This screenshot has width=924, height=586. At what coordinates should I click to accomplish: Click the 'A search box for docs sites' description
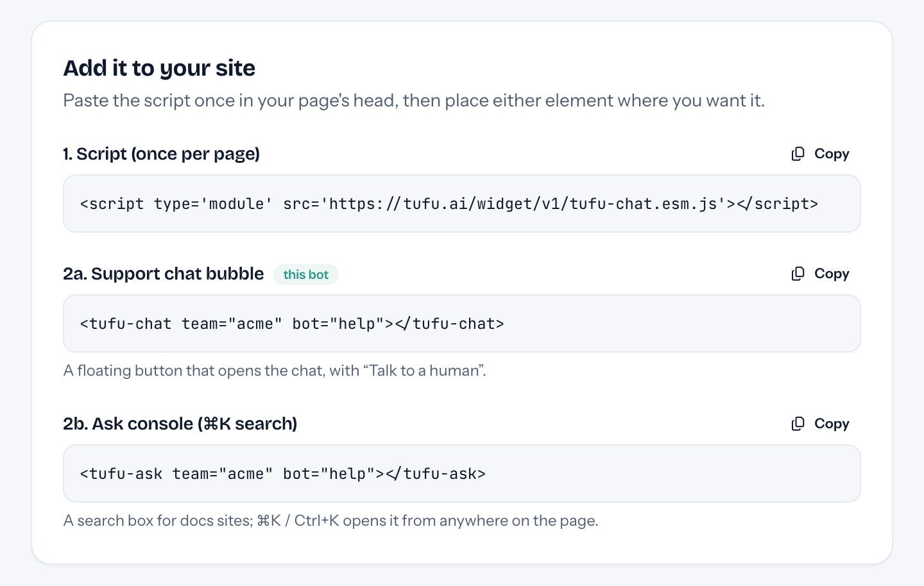click(x=331, y=521)
